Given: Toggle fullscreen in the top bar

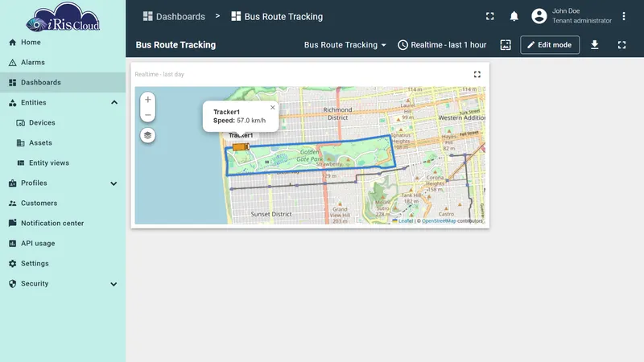Looking at the screenshot, I should 490,16.
